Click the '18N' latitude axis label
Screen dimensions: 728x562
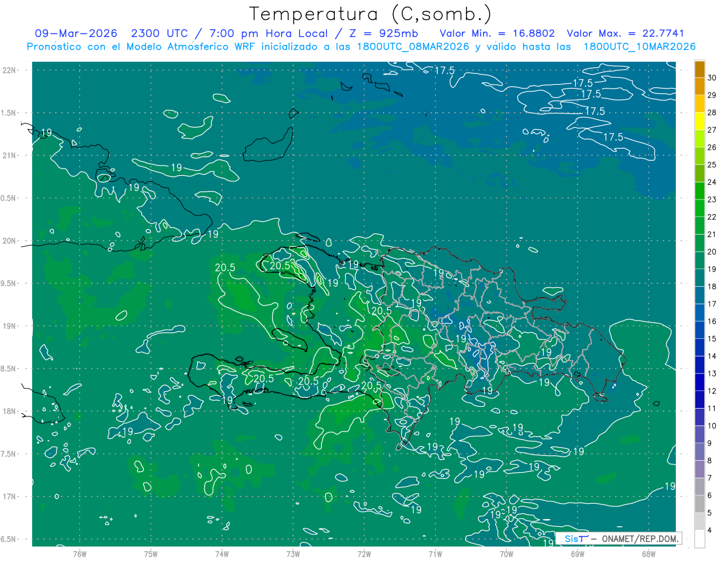click(10, 411)
